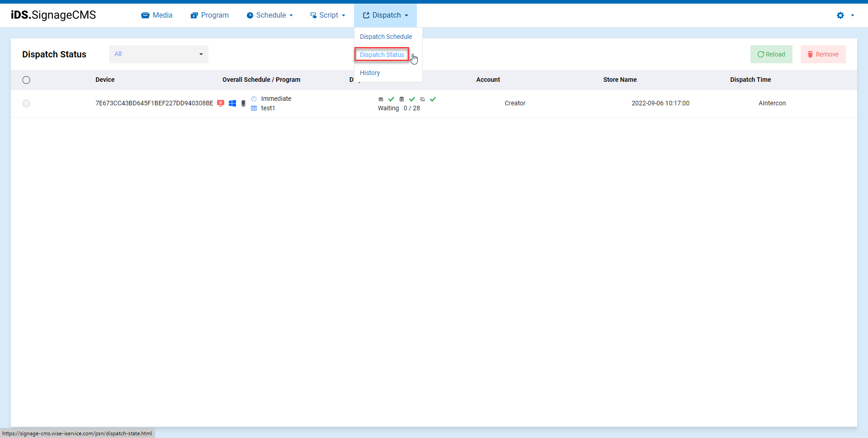
Task: Open Dispatch Schedule menu item
Action: coord(386,37)
